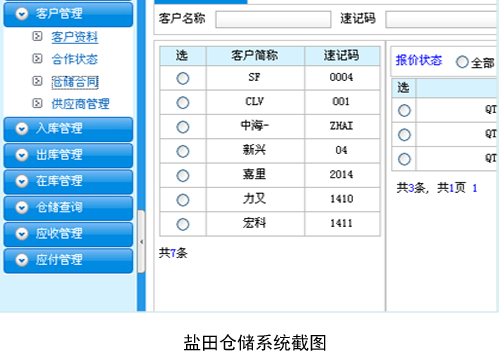Click the 001 code cell
Viewport: 499px width, 360px height.
point(342,102)
